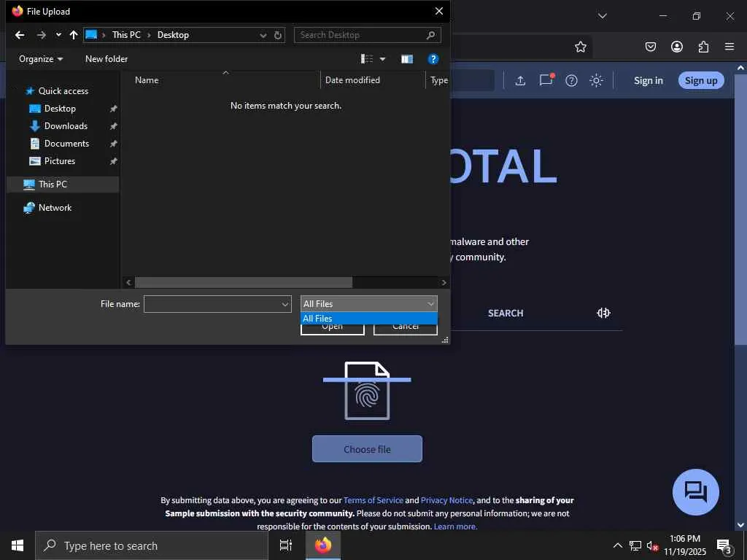This screenshot has height=560, width=747.
Task: Open VirusTotal chat support bubble
Action: (x=695, y=492)
